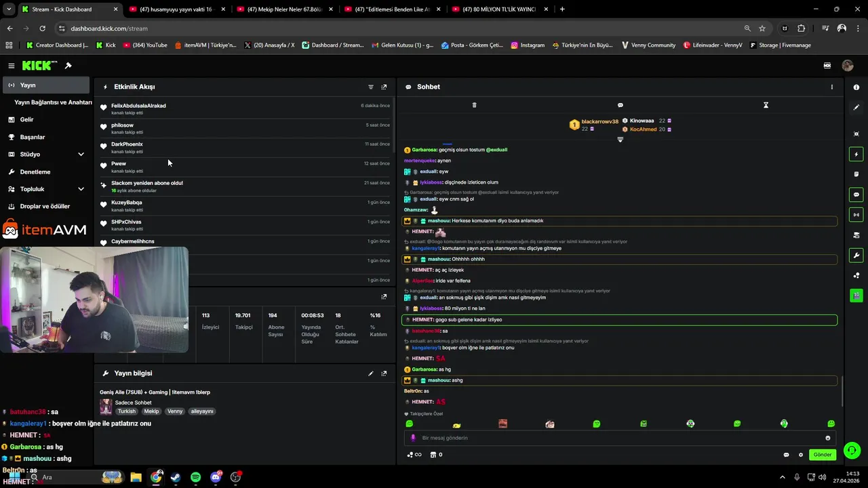868x488 pixels.
Task: Pop out the Etkinlik Akışı panel
Action: point(384,87)
